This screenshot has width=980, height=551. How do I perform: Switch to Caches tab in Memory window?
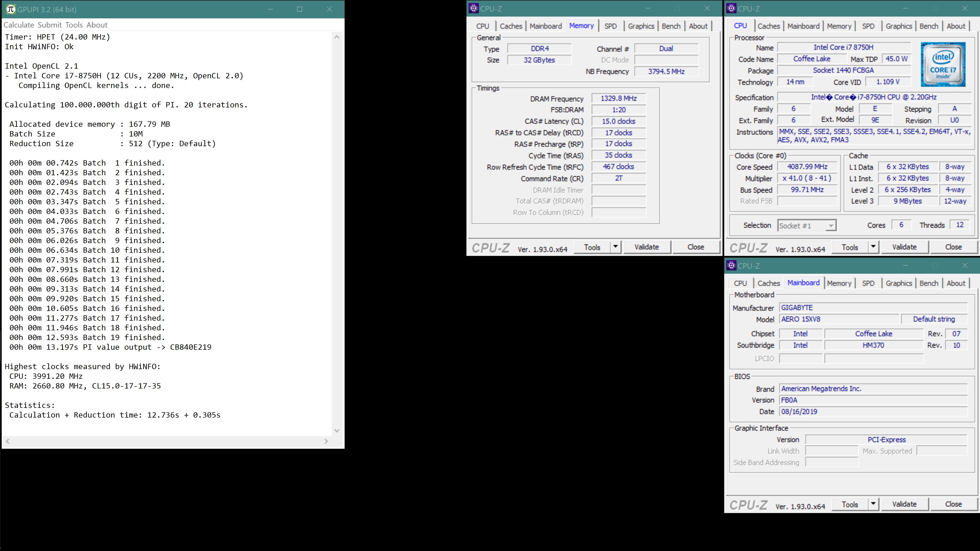click(x=510, y=26)
